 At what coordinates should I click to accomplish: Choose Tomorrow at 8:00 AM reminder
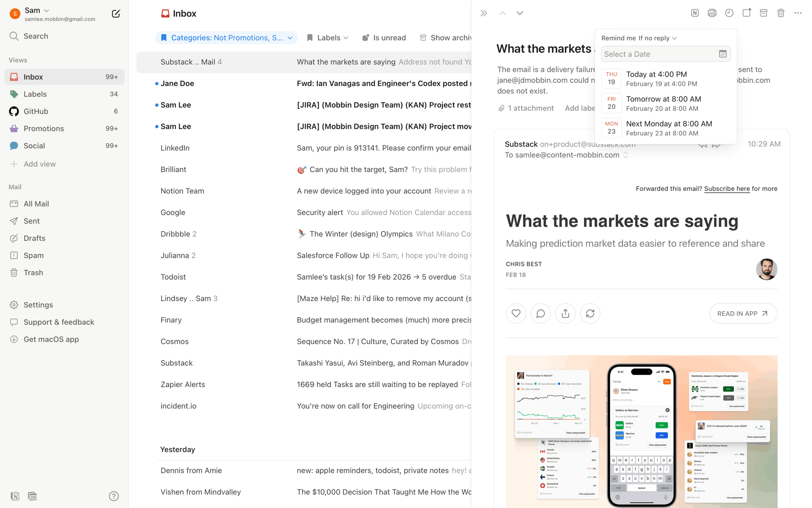click(x=666, y=103)
